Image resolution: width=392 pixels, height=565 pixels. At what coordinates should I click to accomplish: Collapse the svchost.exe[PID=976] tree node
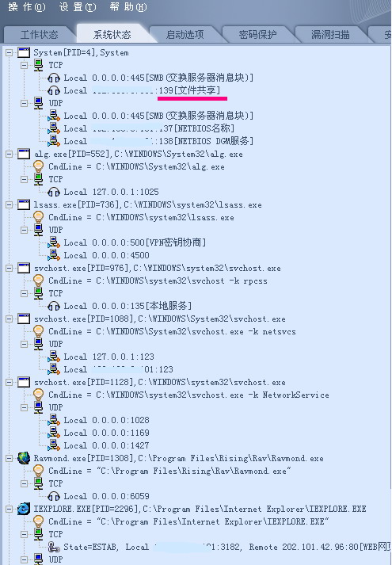(x=9, y=268)
